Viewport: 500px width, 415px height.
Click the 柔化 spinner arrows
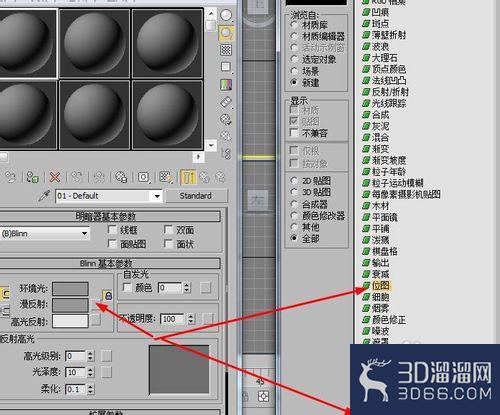[91, 389]
